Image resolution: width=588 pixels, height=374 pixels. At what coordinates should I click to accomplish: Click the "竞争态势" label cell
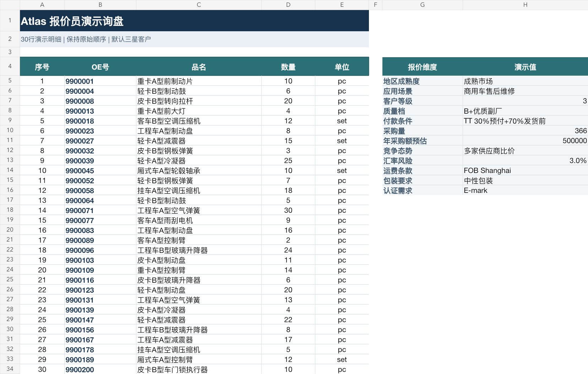tap(423, 151)
